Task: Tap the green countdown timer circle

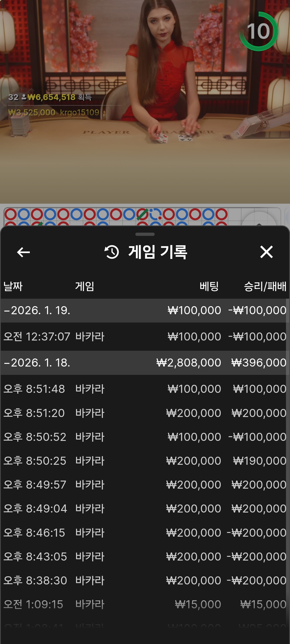Action: 258,31
